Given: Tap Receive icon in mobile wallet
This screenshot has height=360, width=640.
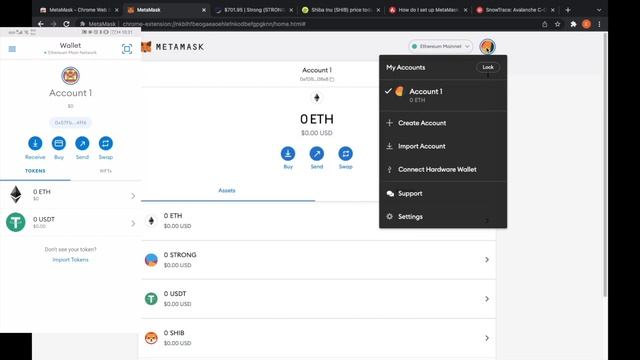Looking at the screenshot, I should (35, 143).
